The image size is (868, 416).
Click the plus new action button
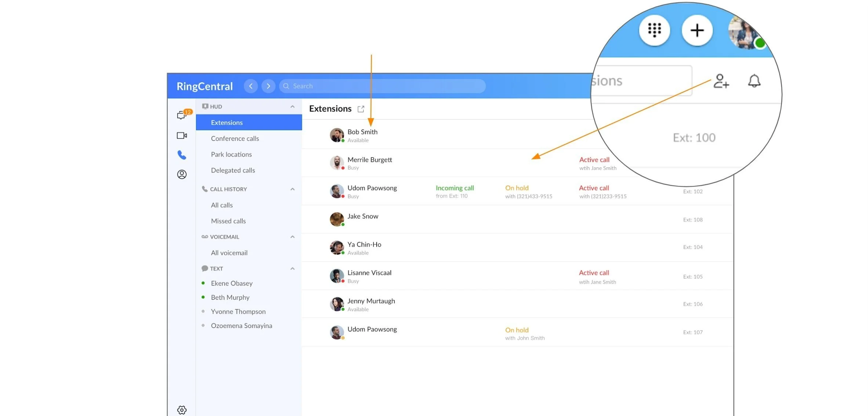coord(697,30)
